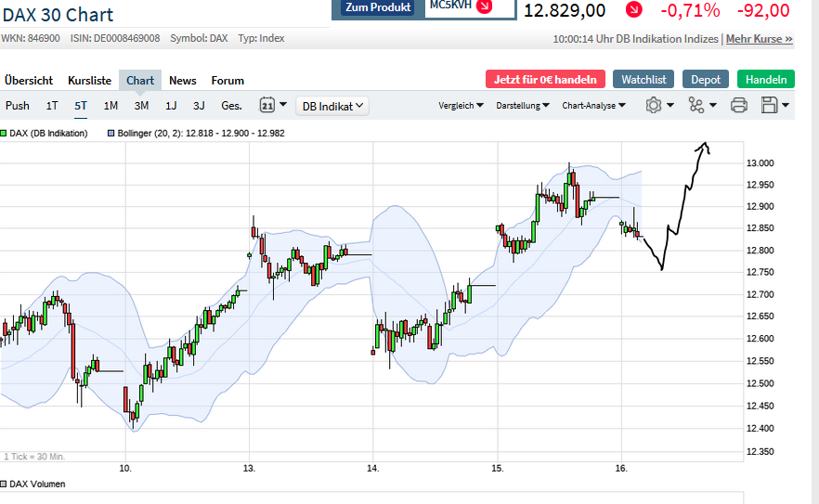Print the chart using printer icon
The width and height of the screenshot is (819, 504).
click(x=739, y=106)
